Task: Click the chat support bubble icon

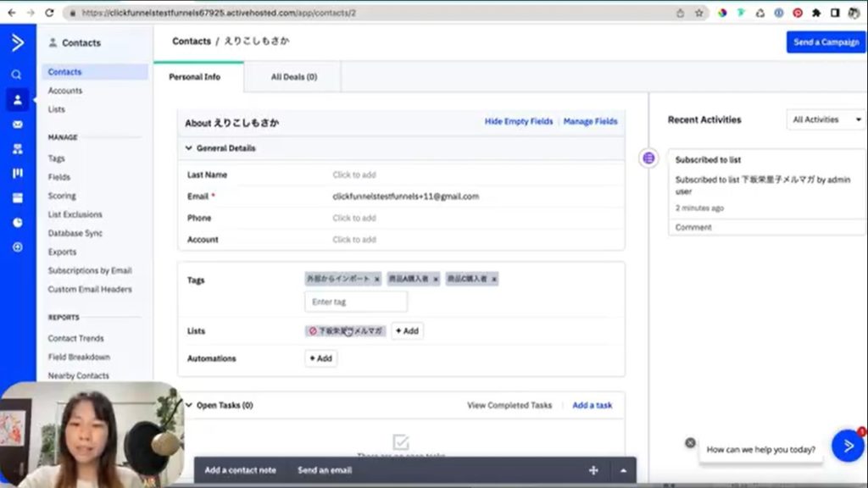Action: click(848, 446)
